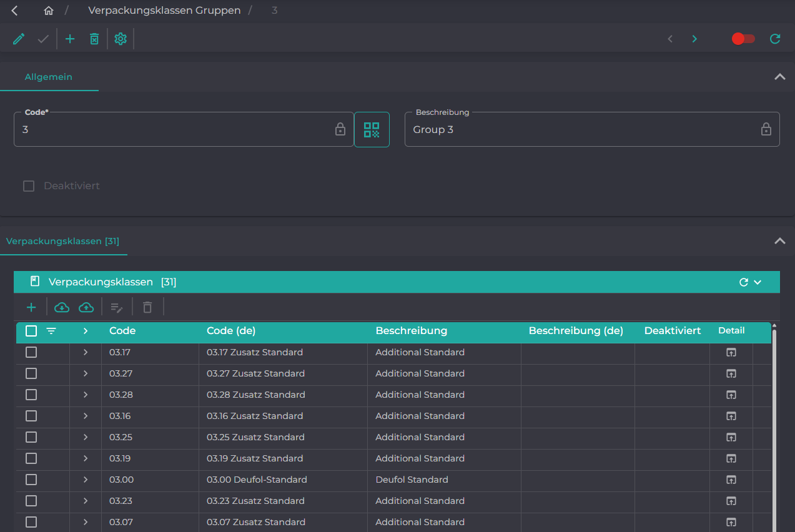This screenshot has width=795, height=532.
Task: Check the box for row 03.28
Action: click(31, 395)
